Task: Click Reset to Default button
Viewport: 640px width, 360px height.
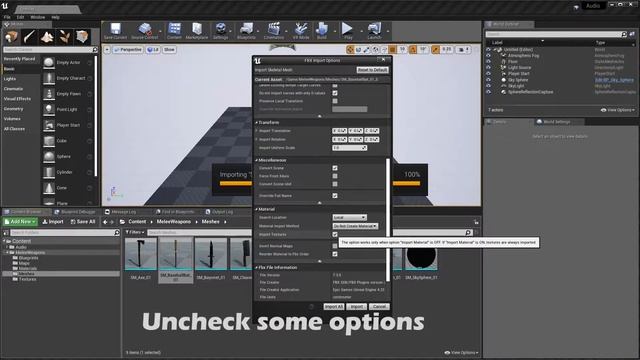Action: pyautogui.click(x=372, y=70)
